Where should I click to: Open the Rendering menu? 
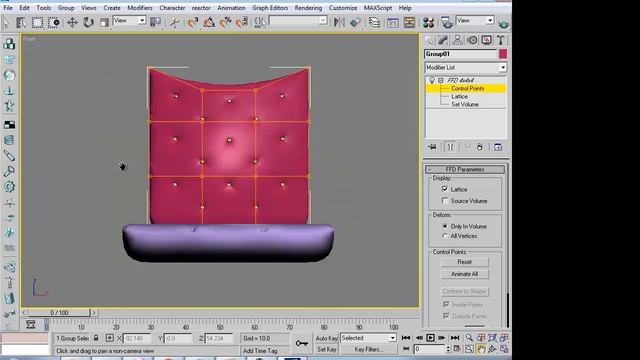pos(308,8)
